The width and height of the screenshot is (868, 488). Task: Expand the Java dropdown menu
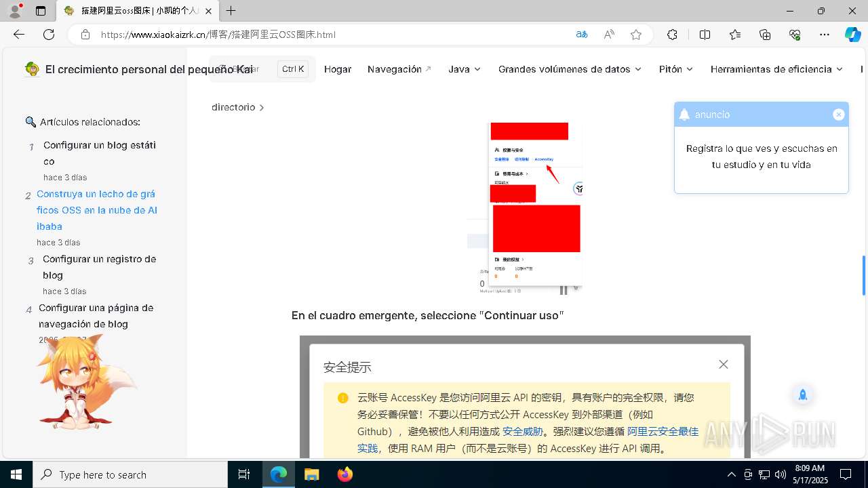point(465,69)
